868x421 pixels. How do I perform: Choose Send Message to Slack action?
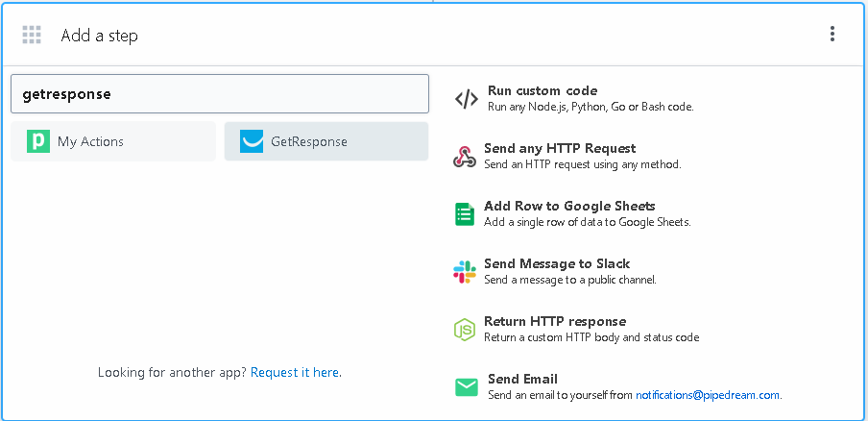pos(557,263)
